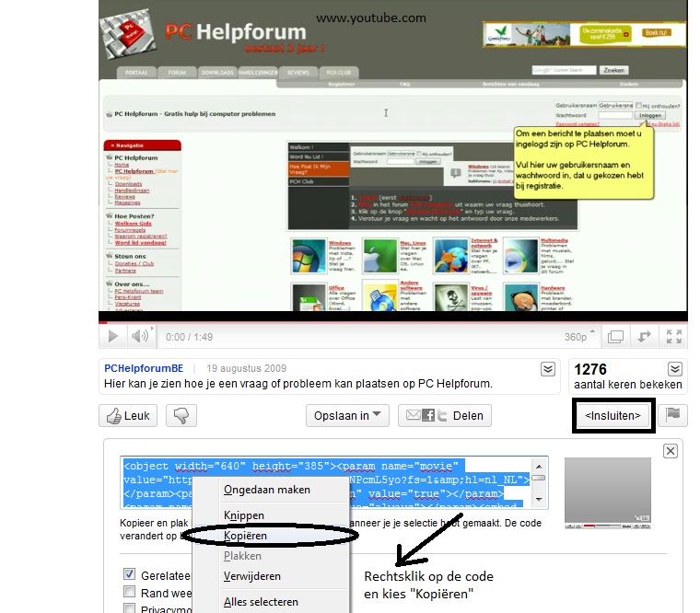Open the PCHelpforumBE channel link
Viewport: 700px width, 613px height.
(x=144, y=368)
